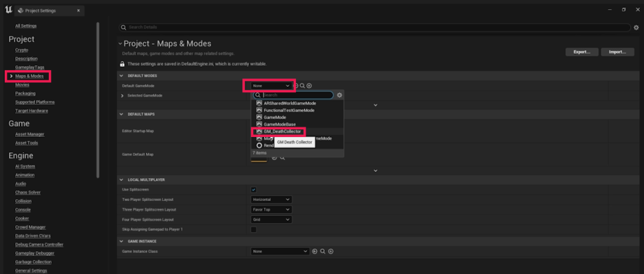The height and width of the screenshot is (274, 644).
Task: Open All Settings link
Action: 26,26
